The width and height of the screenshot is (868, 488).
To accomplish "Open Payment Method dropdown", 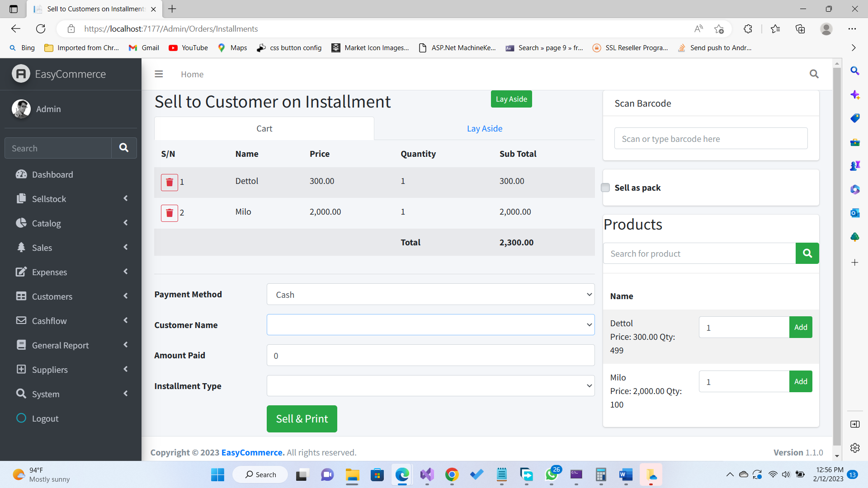I will [430, 295].
